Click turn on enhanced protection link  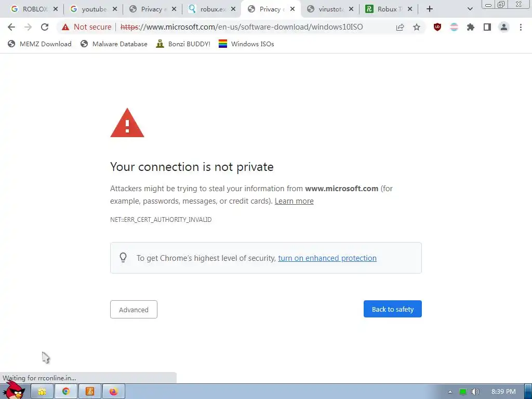327,258
